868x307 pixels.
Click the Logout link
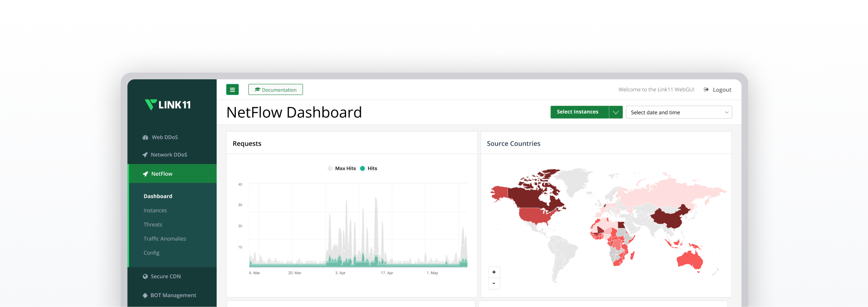(722, 90)
